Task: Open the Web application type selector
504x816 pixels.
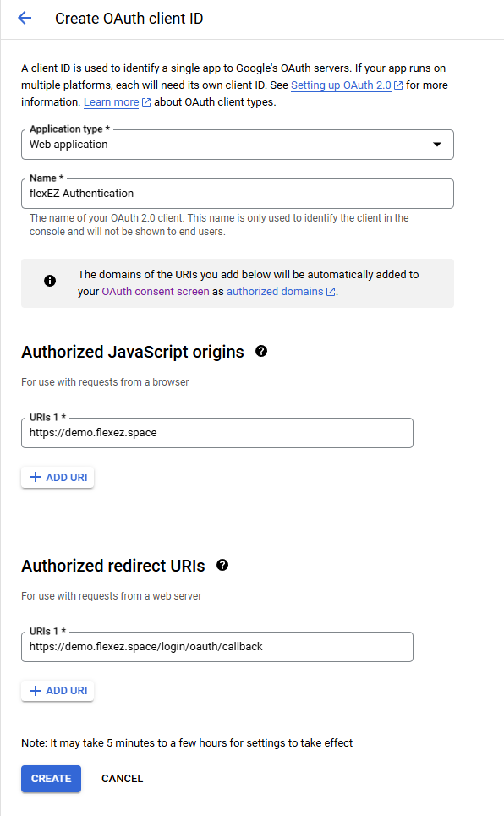Action: click(x=238, y=144)
